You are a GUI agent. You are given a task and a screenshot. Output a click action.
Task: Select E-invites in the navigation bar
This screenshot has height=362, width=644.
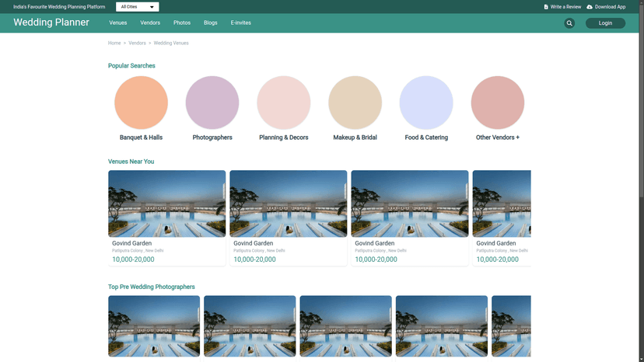tap(240, 23)
